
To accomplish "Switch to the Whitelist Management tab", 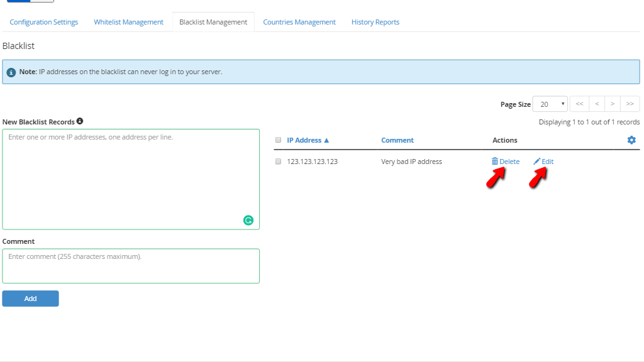I will pos(128,22).
